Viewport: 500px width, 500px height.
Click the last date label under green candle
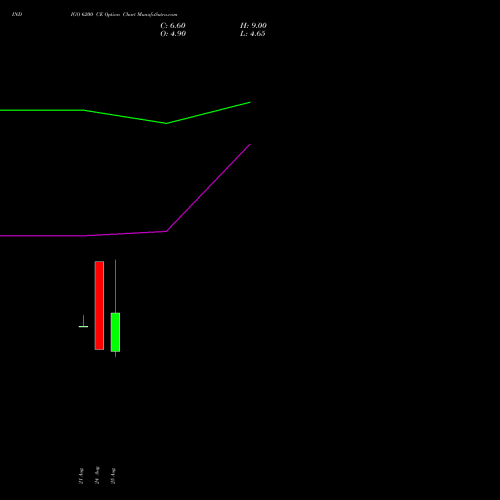(113, 476)
